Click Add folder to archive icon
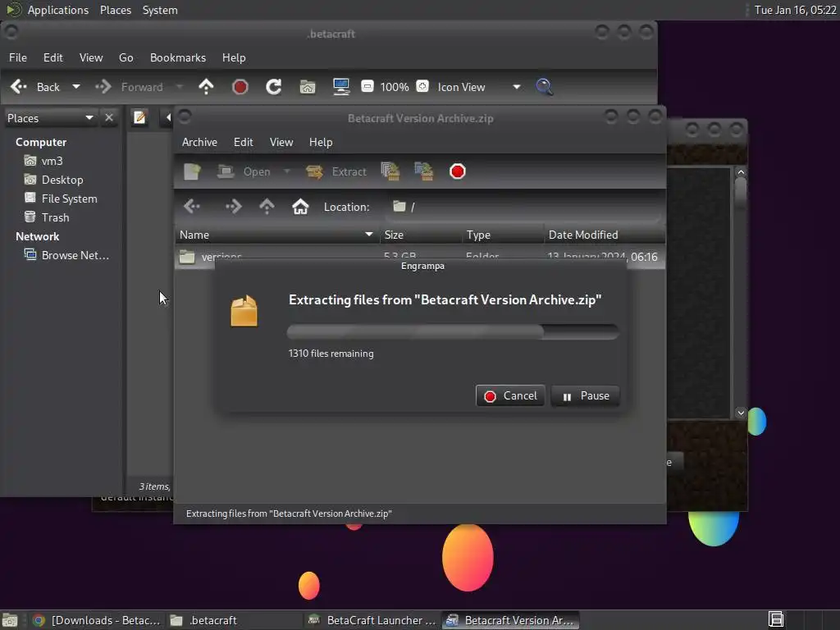The width and height of the screenshot is (840, 630). click(424, 171)
